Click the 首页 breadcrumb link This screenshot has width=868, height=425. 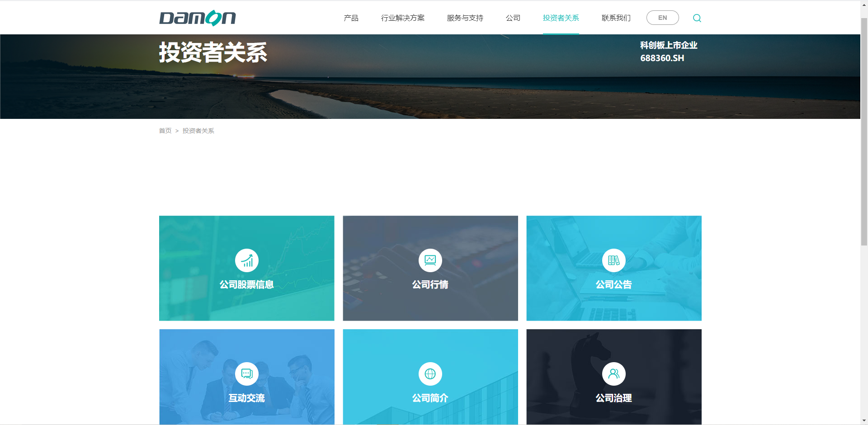tap(165, 131)
